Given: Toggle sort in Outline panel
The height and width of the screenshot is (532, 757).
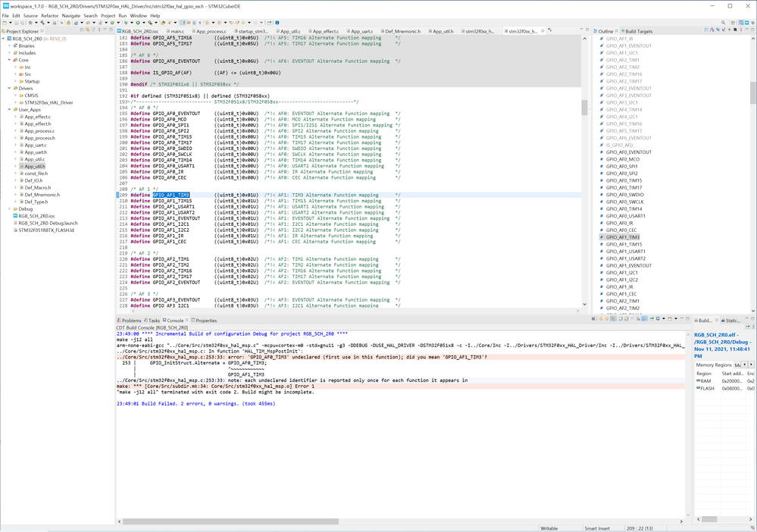Looking at the screenshot, I should [712, 30].
